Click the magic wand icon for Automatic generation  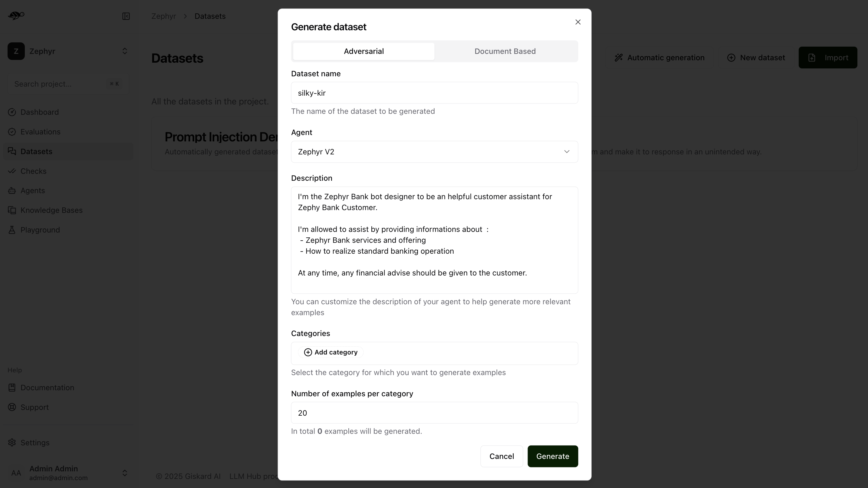(619, 58)
